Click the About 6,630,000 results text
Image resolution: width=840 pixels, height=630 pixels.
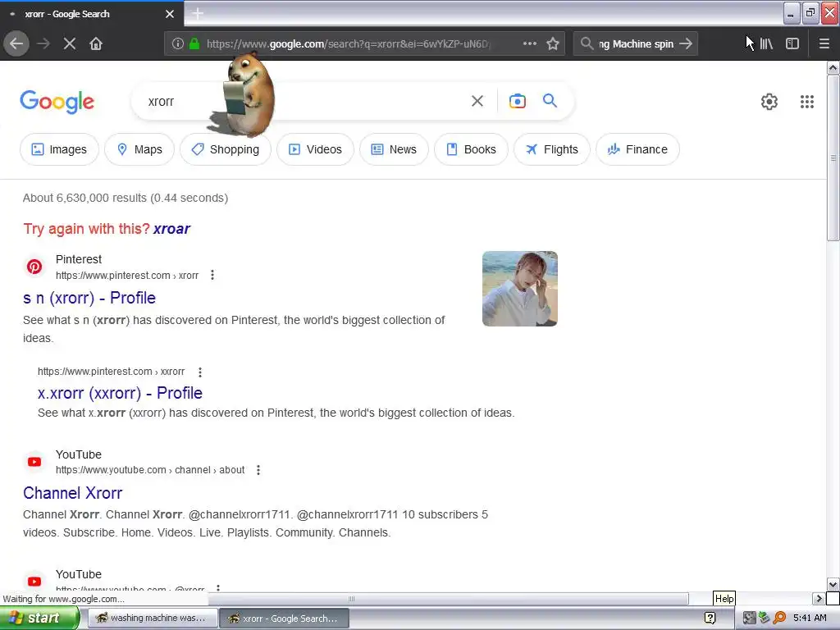[126, 198]
